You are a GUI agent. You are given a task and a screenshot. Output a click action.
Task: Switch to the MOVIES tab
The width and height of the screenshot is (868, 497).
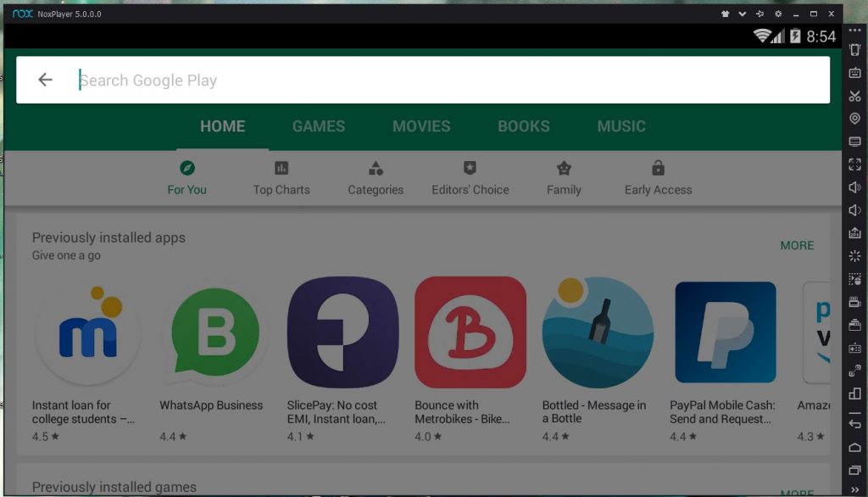click(421, 126)
